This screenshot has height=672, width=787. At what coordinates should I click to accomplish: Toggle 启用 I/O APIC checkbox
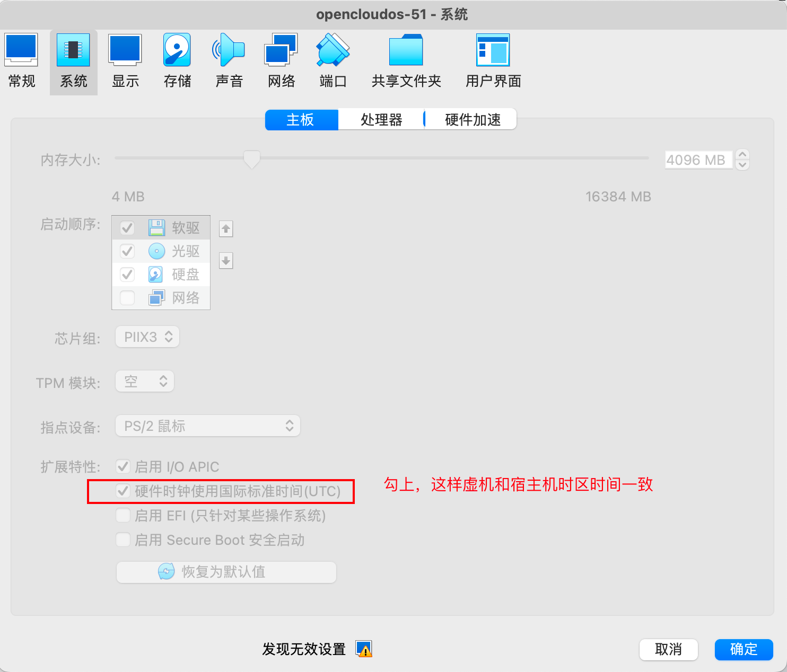tap(123, 466)
